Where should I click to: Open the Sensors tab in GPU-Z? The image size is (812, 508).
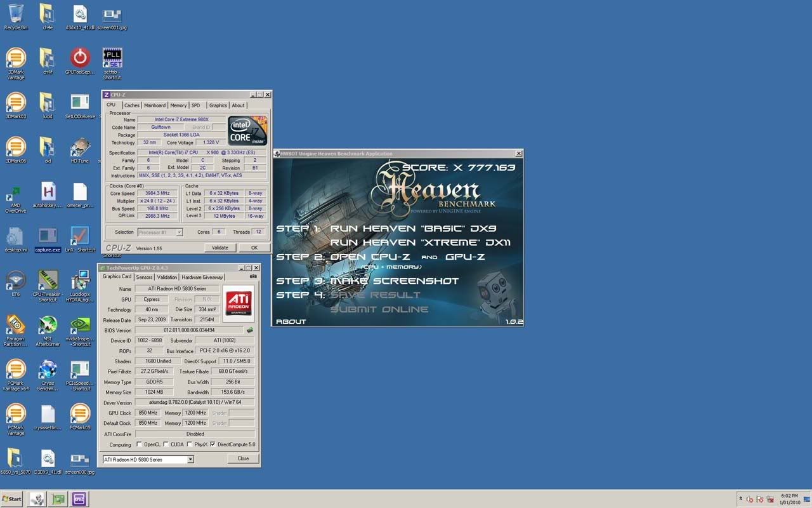pos(144,277)
